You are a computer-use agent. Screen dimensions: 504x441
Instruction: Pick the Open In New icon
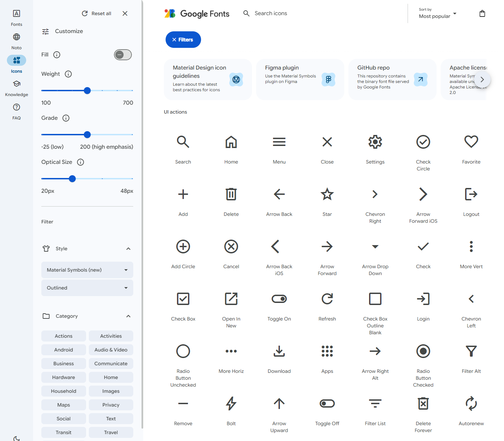[231, 299]
